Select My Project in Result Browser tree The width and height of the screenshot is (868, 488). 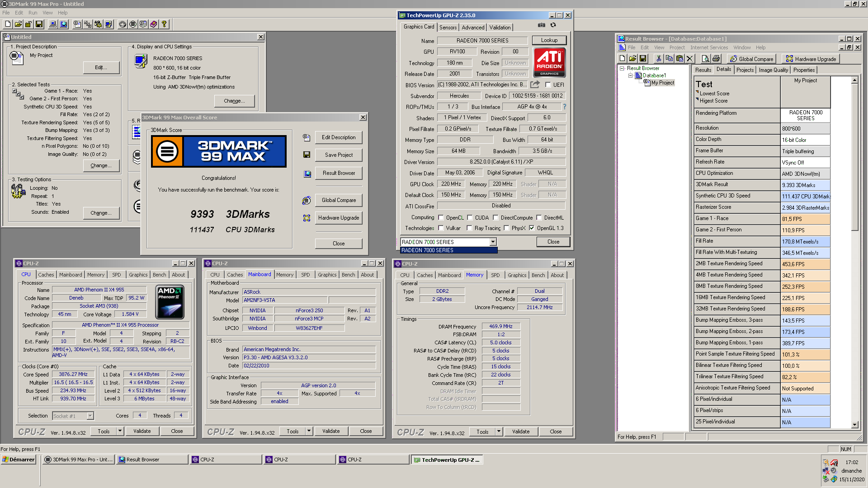662,83
